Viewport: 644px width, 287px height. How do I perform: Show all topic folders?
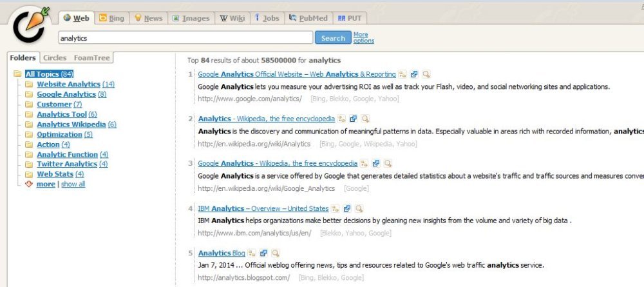pos(73,184)
